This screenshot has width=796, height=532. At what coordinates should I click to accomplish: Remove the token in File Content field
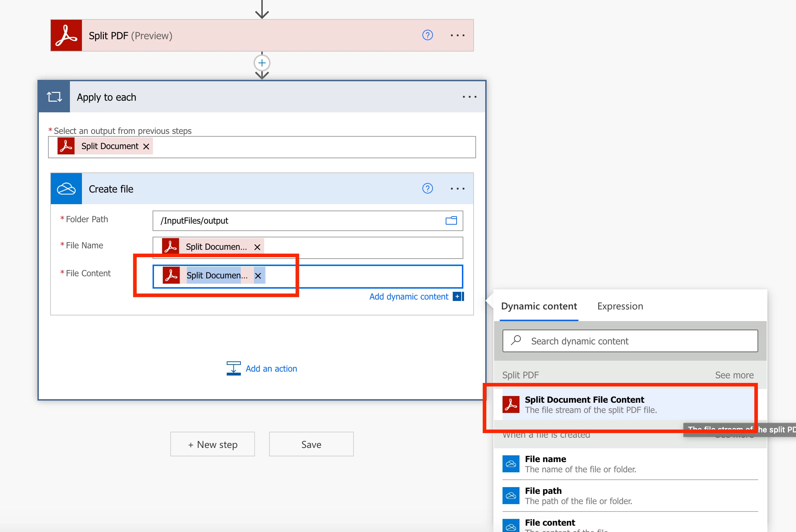[x=258, y=276]
